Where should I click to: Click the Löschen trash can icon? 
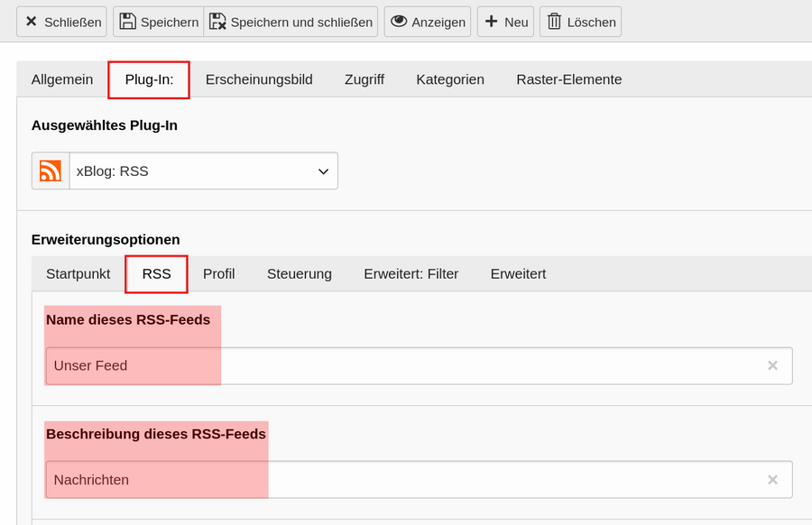click(554, 22)
